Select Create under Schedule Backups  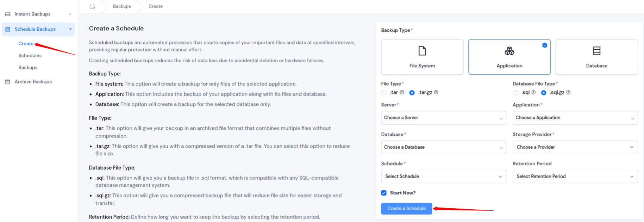25,43
